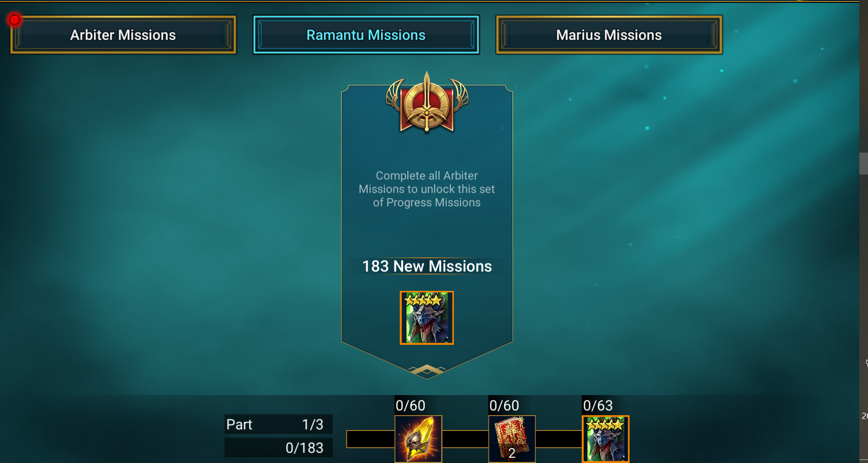Select the Ramantu Missions tab
Screen dimensions: 868x463
click(366, 35)
